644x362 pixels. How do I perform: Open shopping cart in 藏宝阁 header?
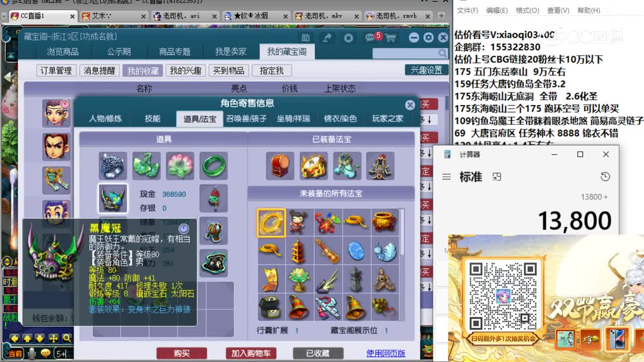click(x=390, y=38)
